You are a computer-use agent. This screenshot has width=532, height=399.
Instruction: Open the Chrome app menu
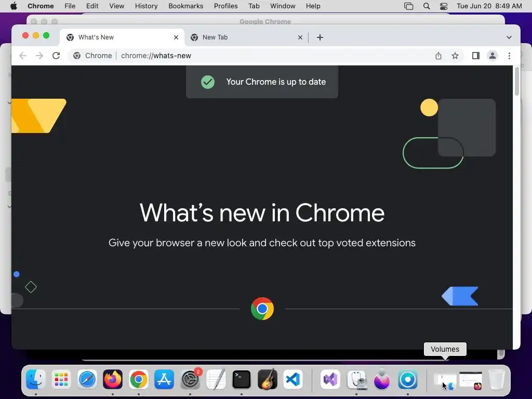pyautogui.click(x=41, y=6)
